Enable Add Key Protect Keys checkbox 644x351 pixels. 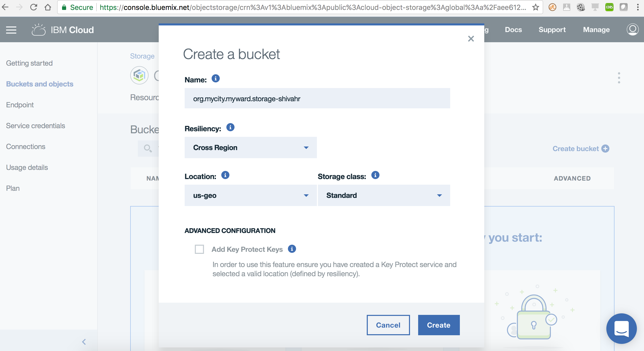[199, 249]
